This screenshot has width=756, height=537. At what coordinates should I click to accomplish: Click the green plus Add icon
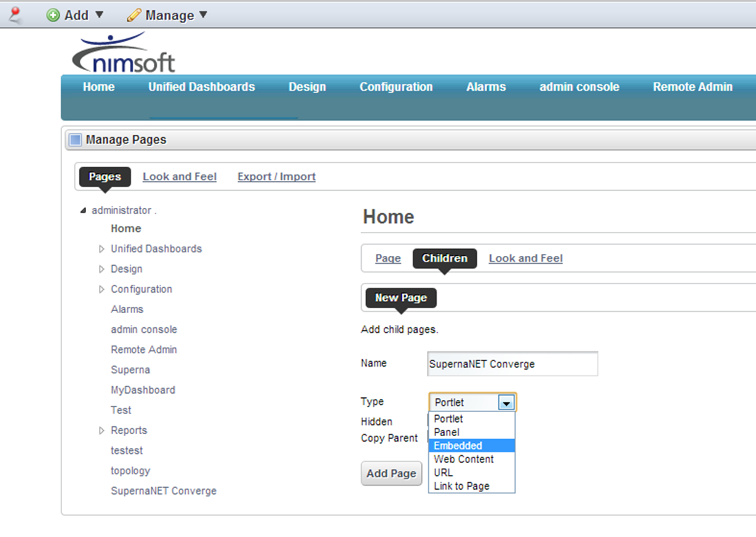coord(54,15)
